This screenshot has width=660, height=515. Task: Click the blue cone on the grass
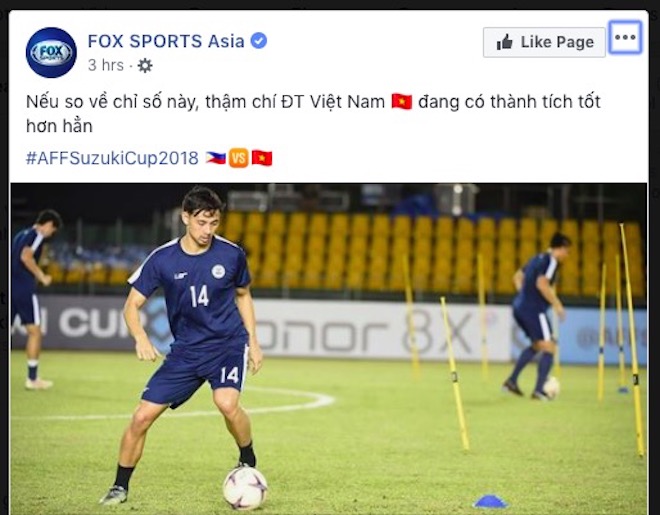pyautogui.click(x=490, y=501)
